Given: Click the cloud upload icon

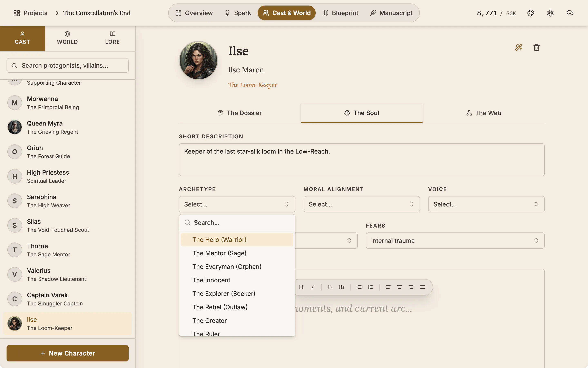Looking at the screenshot, I should pos(570,13).
